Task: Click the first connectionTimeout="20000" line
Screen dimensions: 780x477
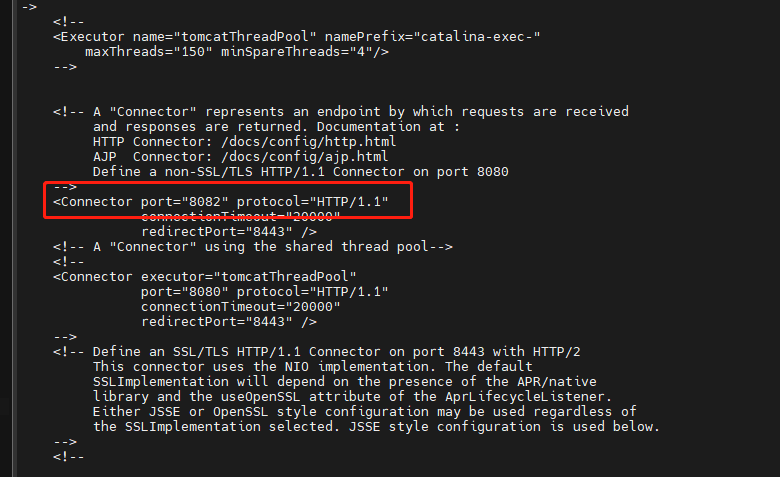Action: pyautogui.click(x=240, y=217)
